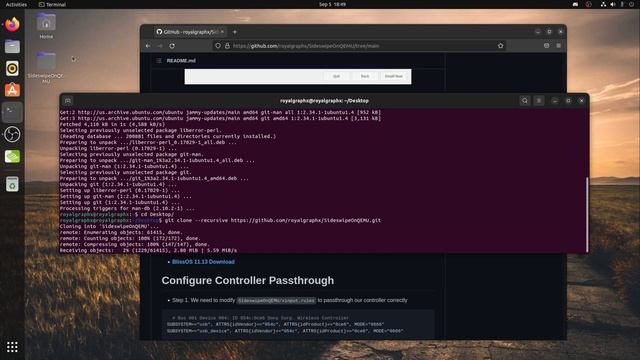Close the GitHub Firefox tab

[222, 32]
